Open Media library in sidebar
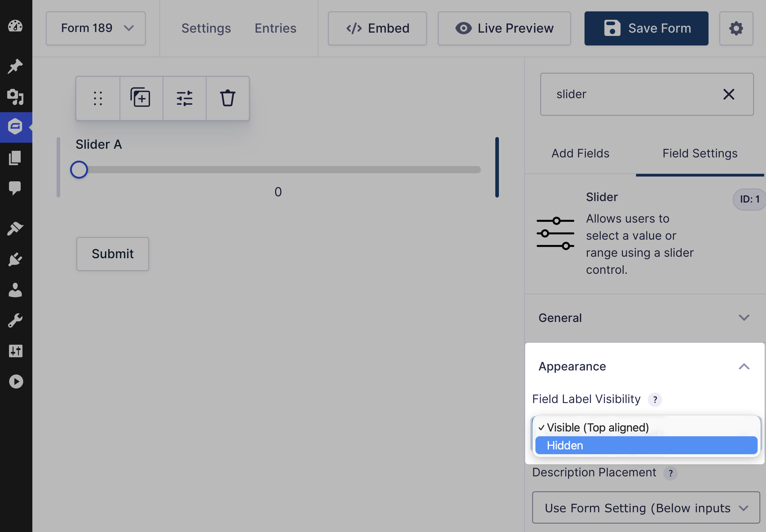The height and width of the screenshot is (532, 766). click(15, 97)
